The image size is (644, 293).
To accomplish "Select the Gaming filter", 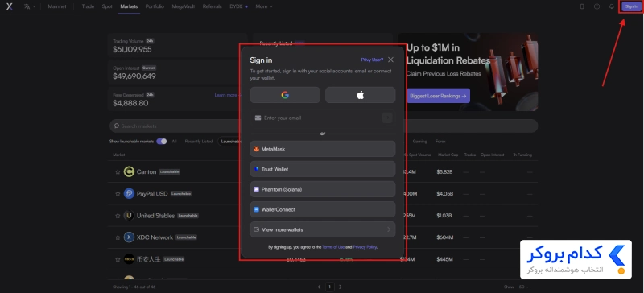I will coord(419,142).
